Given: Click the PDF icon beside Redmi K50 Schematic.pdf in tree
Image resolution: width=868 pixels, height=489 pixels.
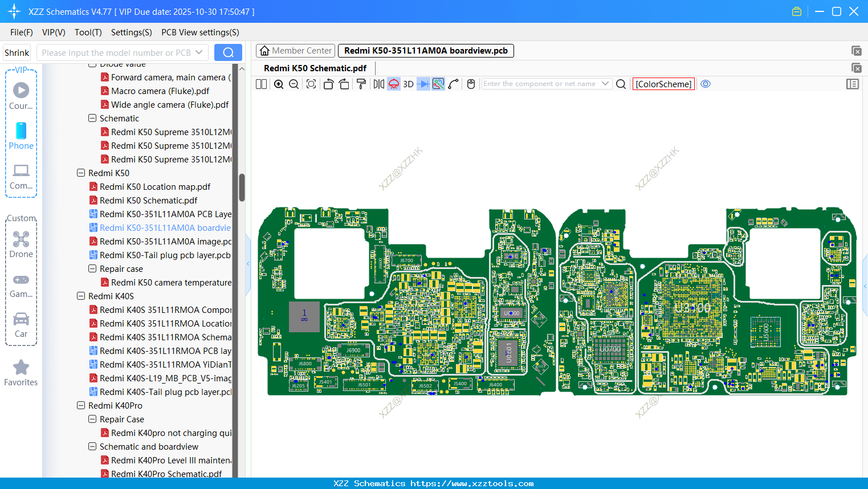Looking at the screenshot, I should (93, 201).
